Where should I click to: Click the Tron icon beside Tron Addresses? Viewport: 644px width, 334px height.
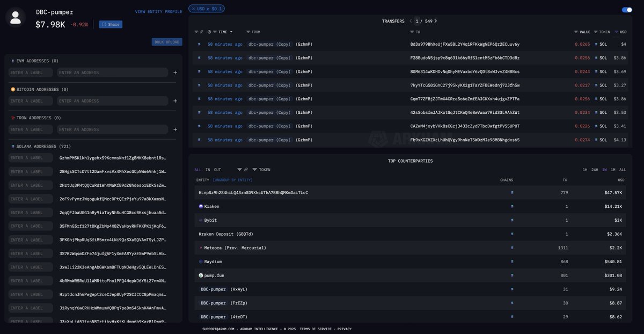tap(13, 118)
